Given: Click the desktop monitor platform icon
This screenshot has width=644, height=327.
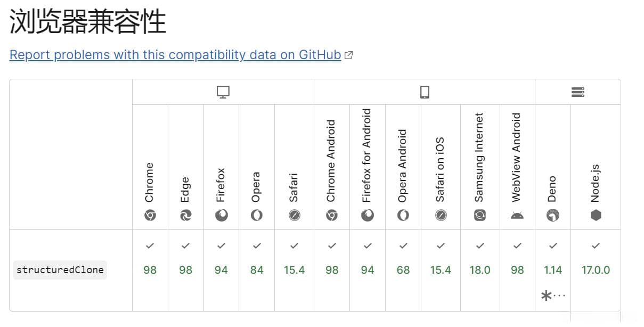Looking at the screenshot, I should pos(223,92).
